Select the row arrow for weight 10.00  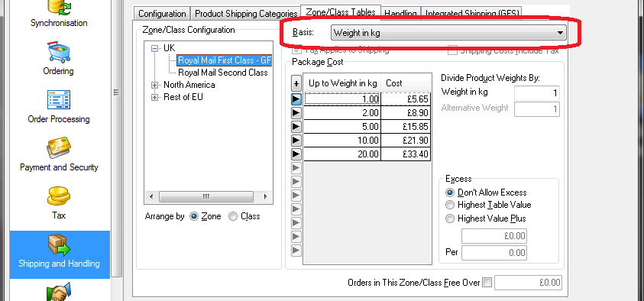pos(296,141)
